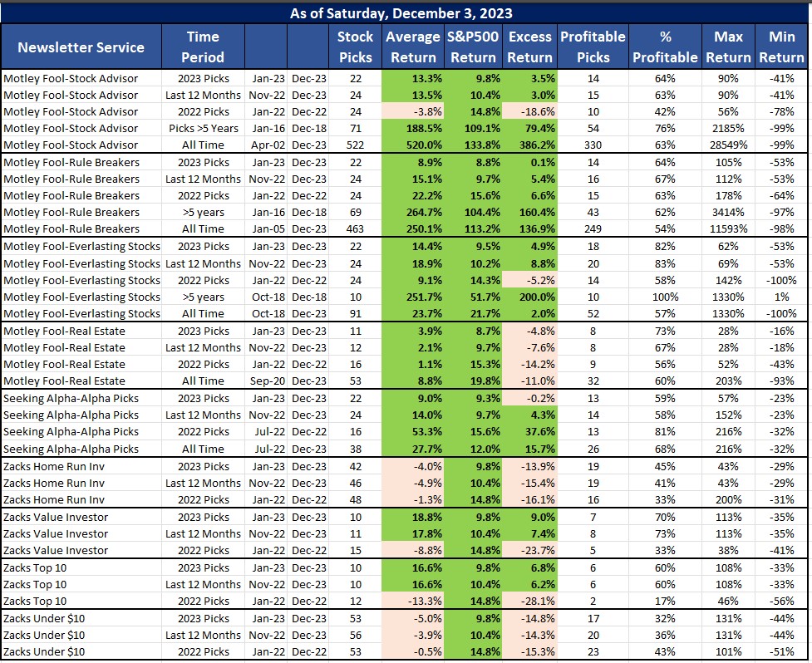Image resolution: width=812 pixels, height=663 pixels.
Task: Select the 3414% max return cell
Action: [729, 212]
